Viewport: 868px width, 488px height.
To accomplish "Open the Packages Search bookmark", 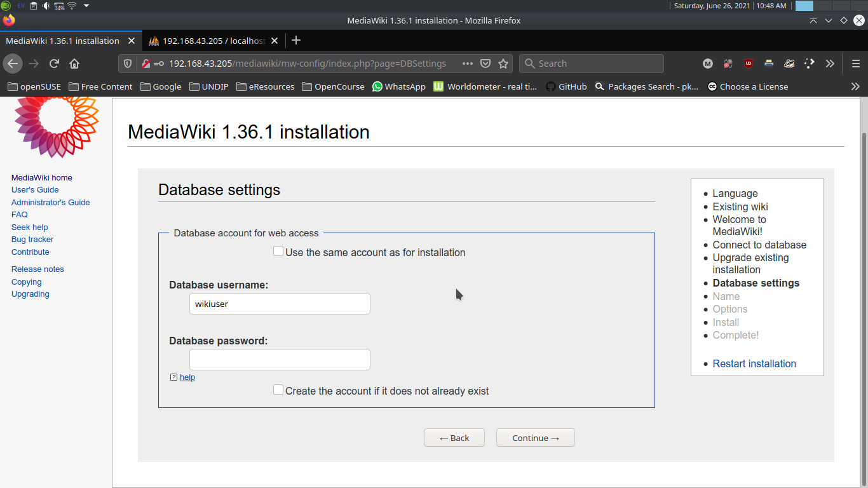I will coord(647,86).
